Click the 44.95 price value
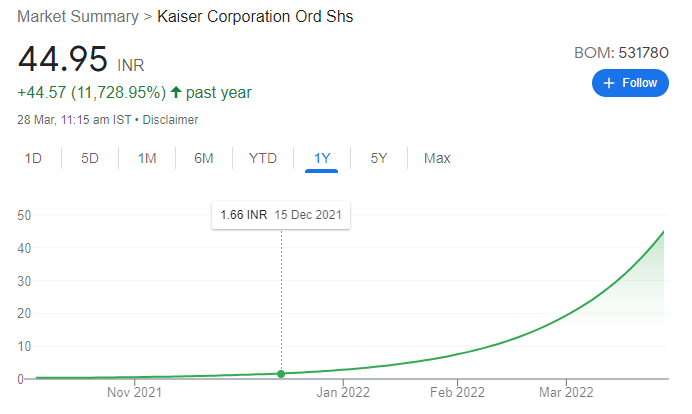Image resolution: width=692 pixels, height=414 pixels. [x=62, y=59]
